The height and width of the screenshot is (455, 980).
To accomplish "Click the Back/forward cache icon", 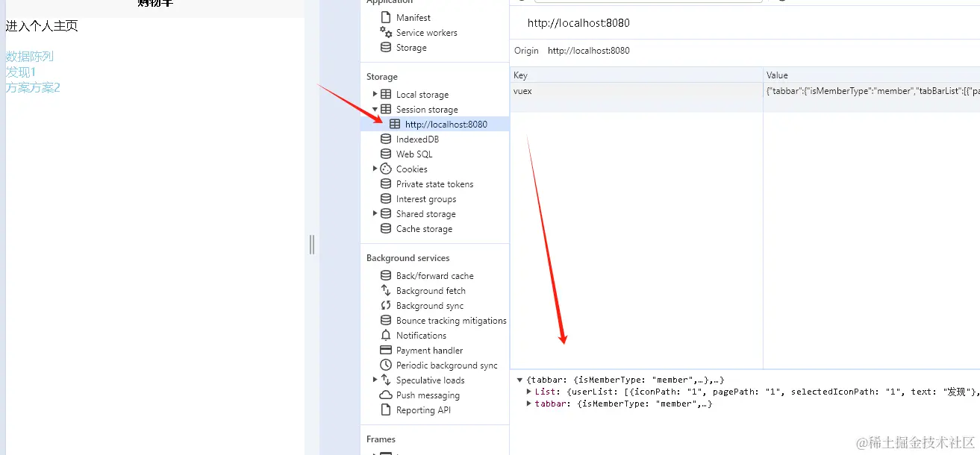I will [386, 275].
